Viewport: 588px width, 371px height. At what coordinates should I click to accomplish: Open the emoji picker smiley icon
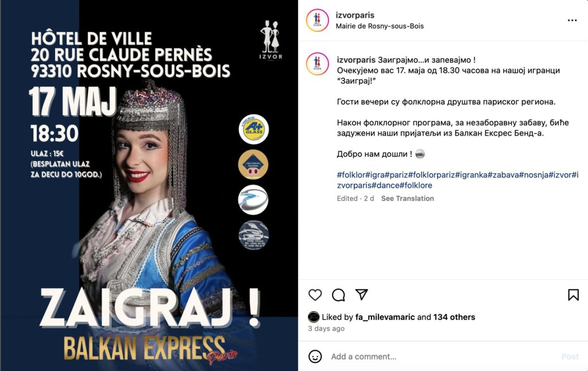point(315,357)
